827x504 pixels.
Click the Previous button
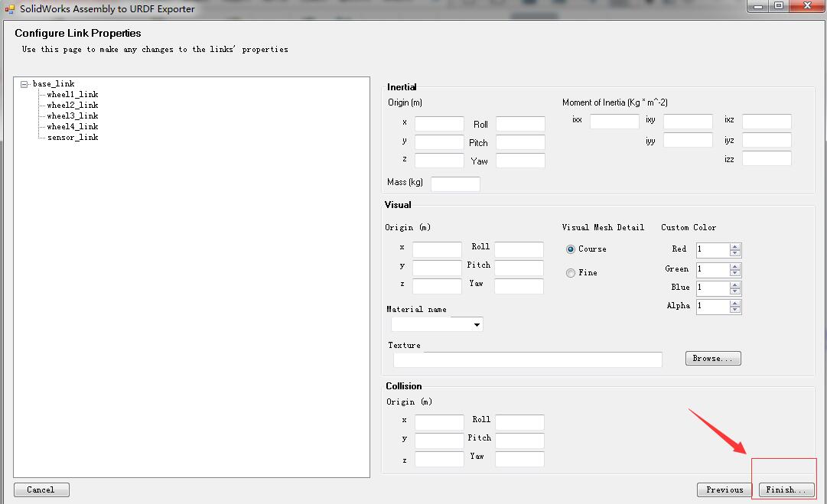point(724,489)
